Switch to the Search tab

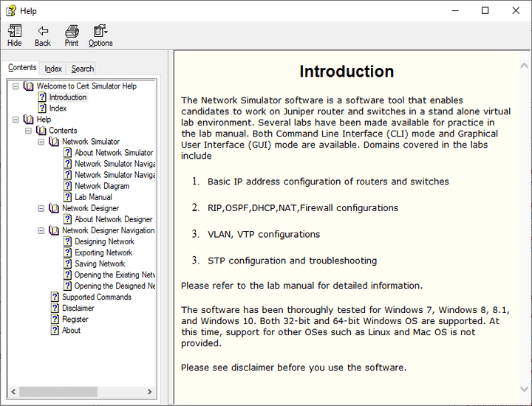point(83,69)
